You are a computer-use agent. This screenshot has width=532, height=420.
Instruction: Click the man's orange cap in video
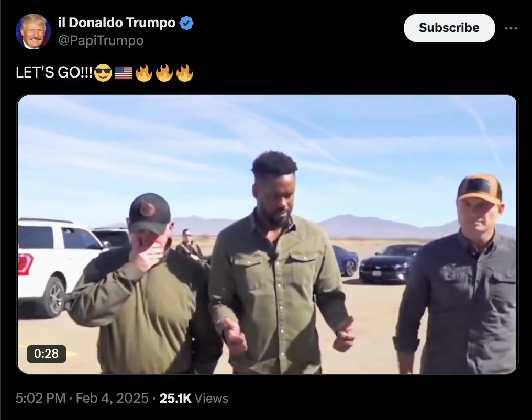(x=480, y=189)
